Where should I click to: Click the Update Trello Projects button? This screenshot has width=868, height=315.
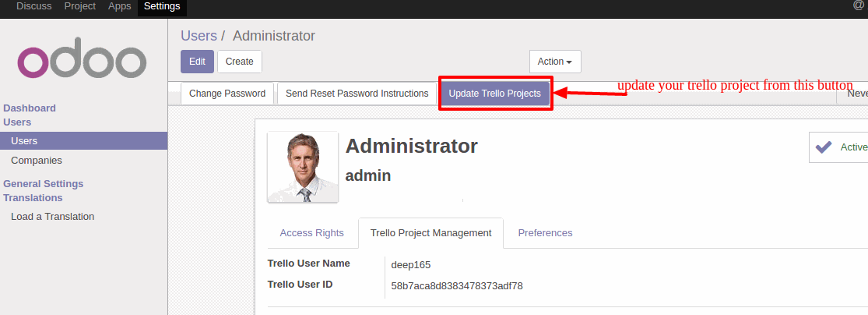pyautogui.click(x=495, y=94)
